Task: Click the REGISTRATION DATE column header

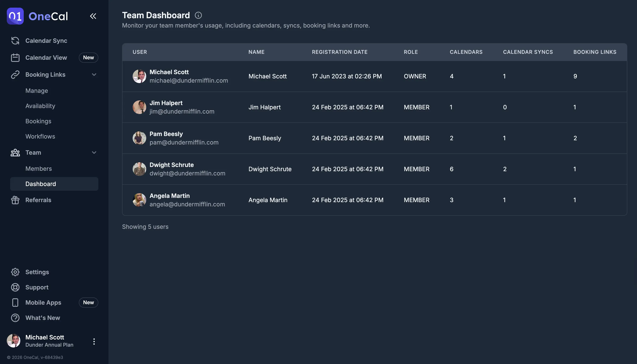Action: [340, 52]
